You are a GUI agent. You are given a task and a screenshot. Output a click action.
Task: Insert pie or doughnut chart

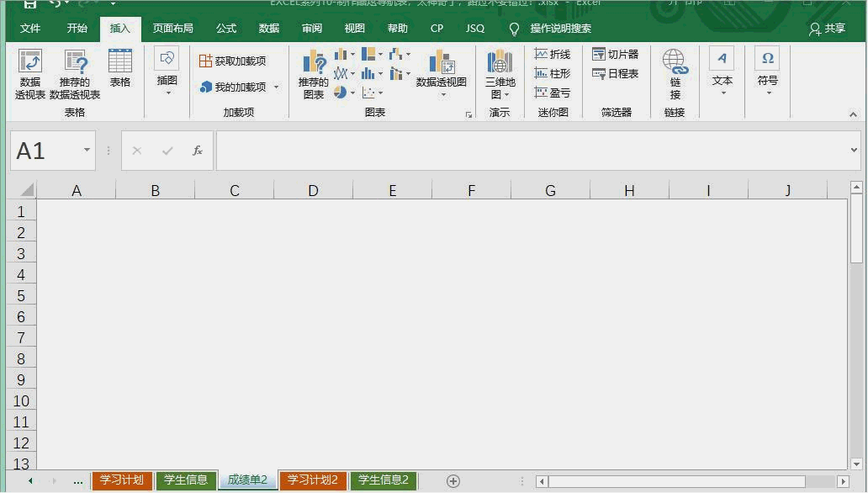pyautogui.click(x=344, y=93)
